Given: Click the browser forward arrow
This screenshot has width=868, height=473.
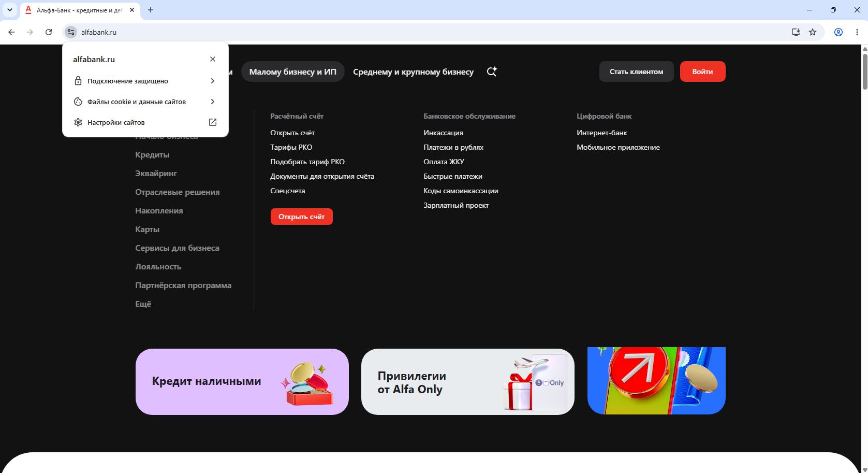Looking at the screenshot, I should coord(30,32).
